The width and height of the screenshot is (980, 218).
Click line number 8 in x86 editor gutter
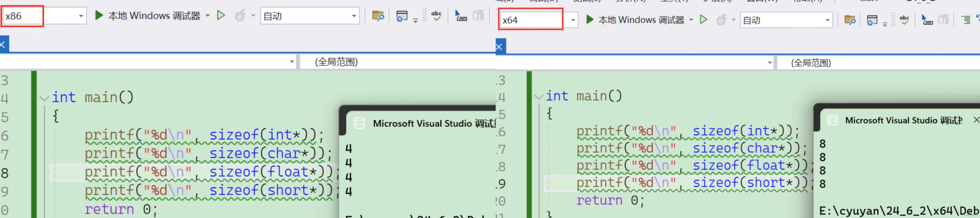tap(5, 173)
